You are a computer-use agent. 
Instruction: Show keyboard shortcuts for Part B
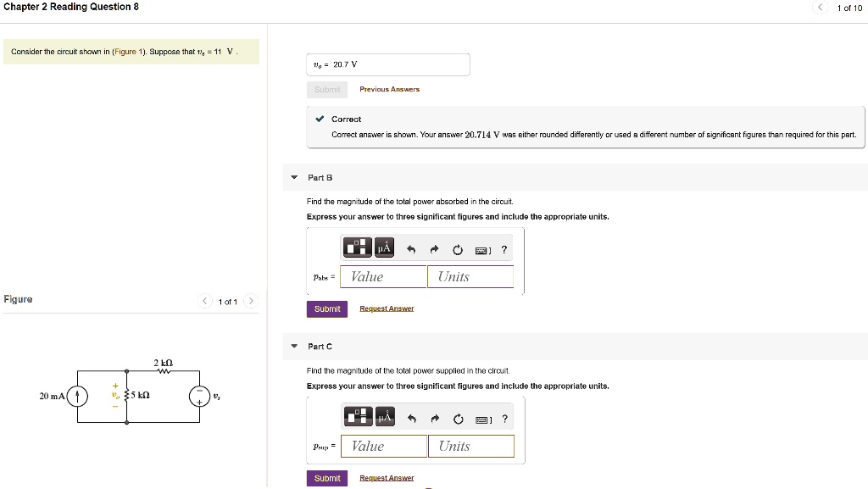(482, 250)
